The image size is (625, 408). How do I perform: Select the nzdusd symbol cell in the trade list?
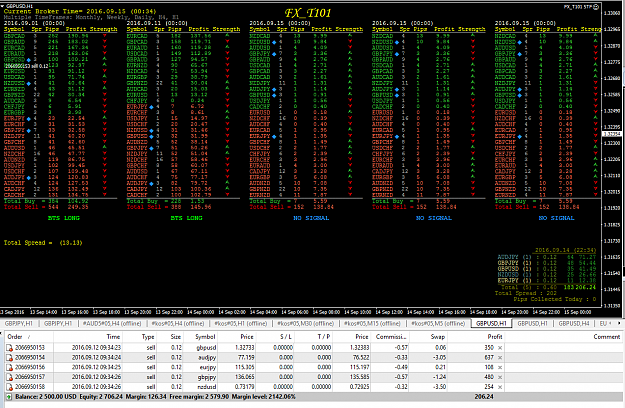(x=207, y=387)
